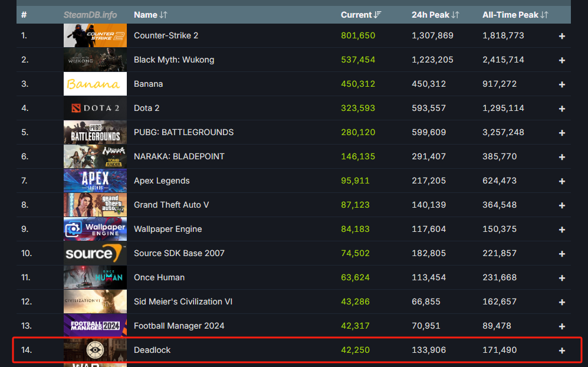Open Civilization VI thumbnail image
Image resolution: width=588 pixels, height=367 pixels.
[96, 302]
